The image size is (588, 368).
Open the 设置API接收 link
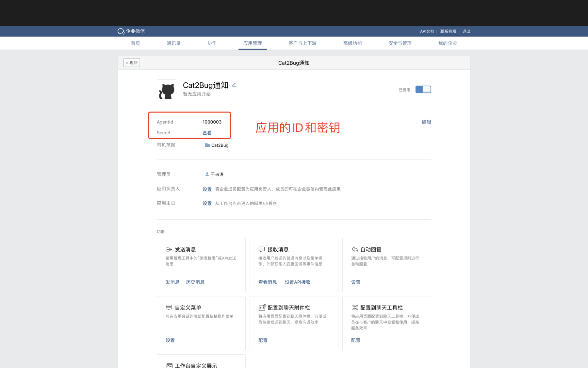[x=298, y=282]
